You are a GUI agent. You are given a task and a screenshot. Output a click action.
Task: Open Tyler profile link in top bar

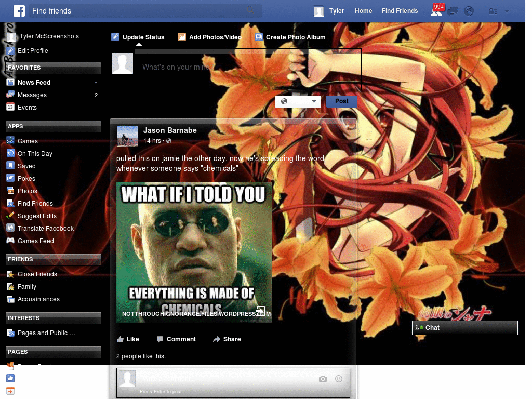point(329,11)
